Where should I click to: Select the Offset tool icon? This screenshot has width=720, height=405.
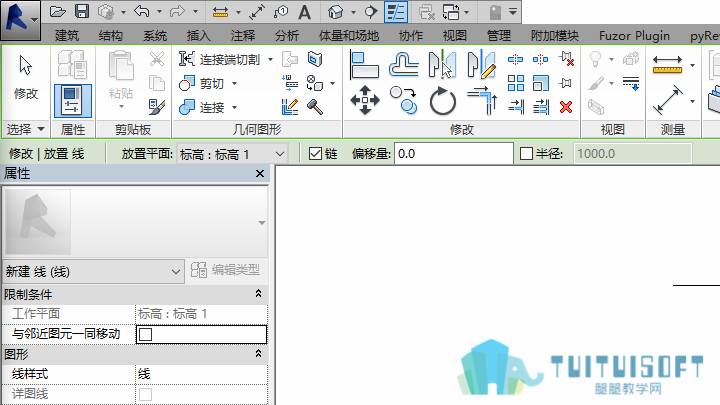click(x=404, y=64)
